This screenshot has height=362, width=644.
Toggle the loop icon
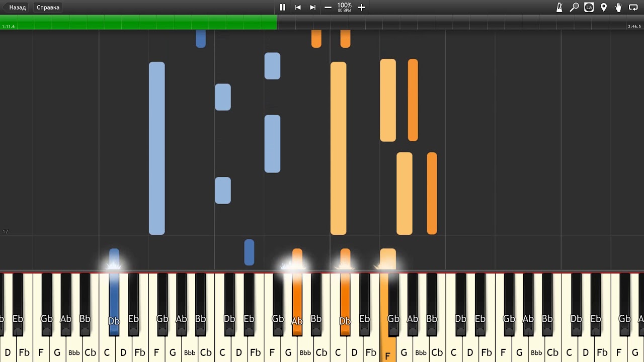click(x=634, y=8)
